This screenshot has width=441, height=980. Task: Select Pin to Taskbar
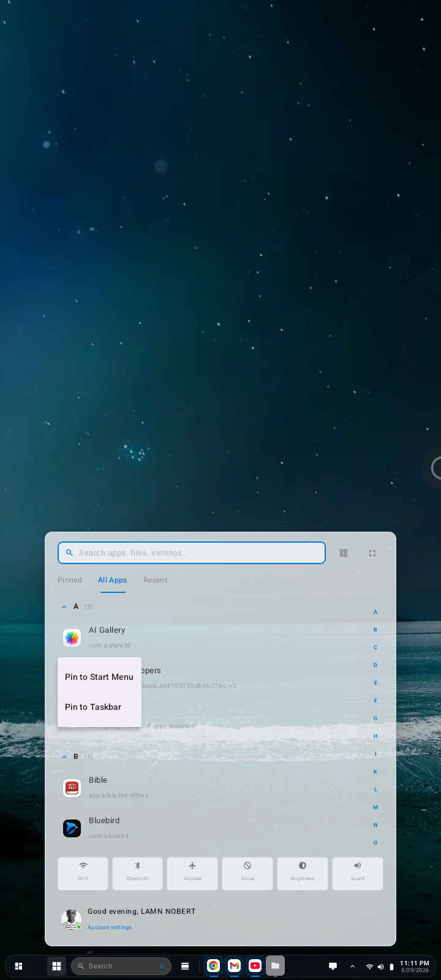click(x=99, y=707)
